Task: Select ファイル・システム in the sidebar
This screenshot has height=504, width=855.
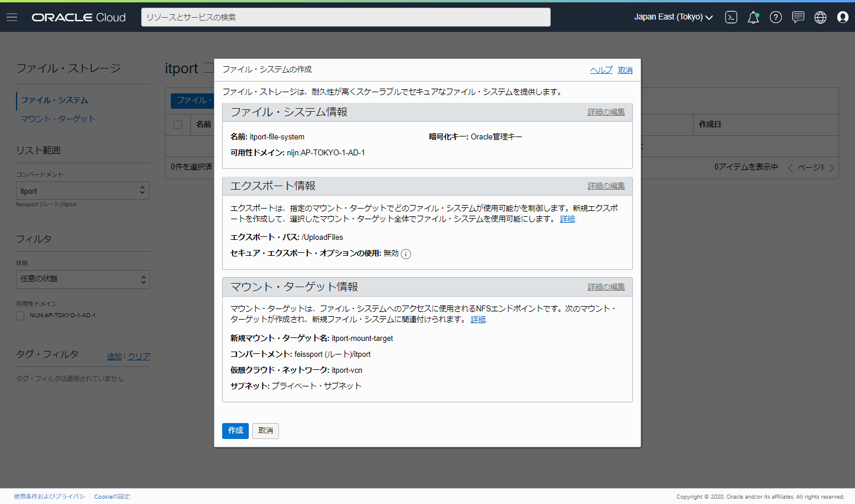Action: point(54,100)
